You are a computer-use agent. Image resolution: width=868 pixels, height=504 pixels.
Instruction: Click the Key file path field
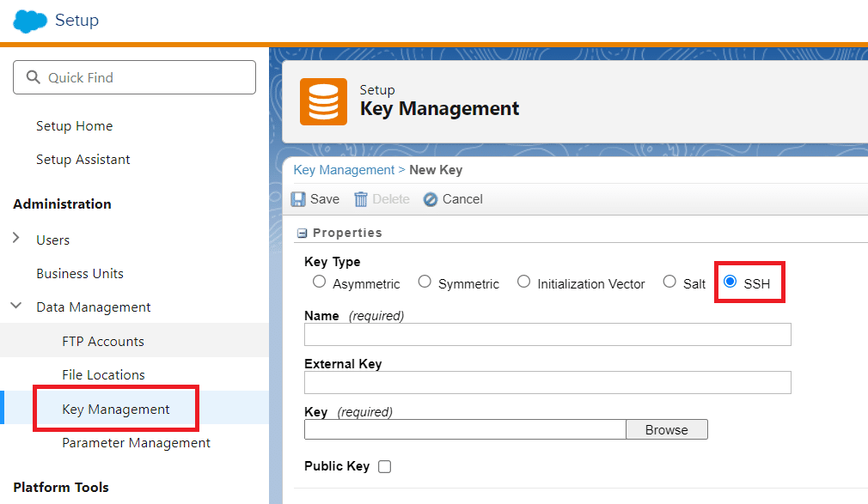click(x=465, y=430)
